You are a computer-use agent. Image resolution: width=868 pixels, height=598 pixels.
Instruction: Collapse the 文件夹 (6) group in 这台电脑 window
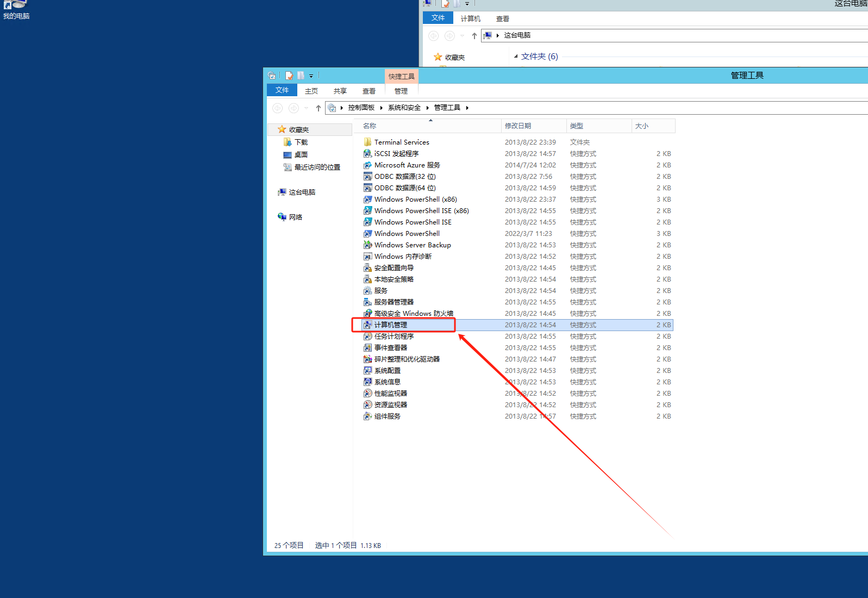[x=516, y=56]
